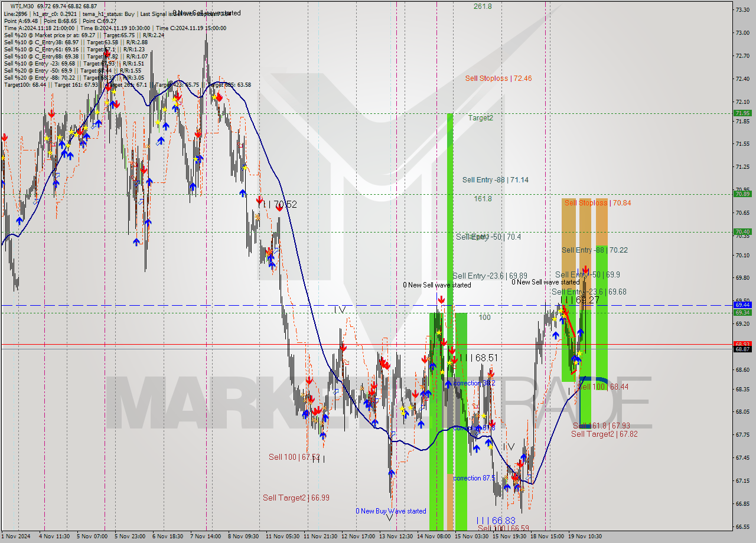Viewport: 756px width, 543px height.
Task: Click the '261.8' Fibonacci level label
Action: tap(483, 6)
